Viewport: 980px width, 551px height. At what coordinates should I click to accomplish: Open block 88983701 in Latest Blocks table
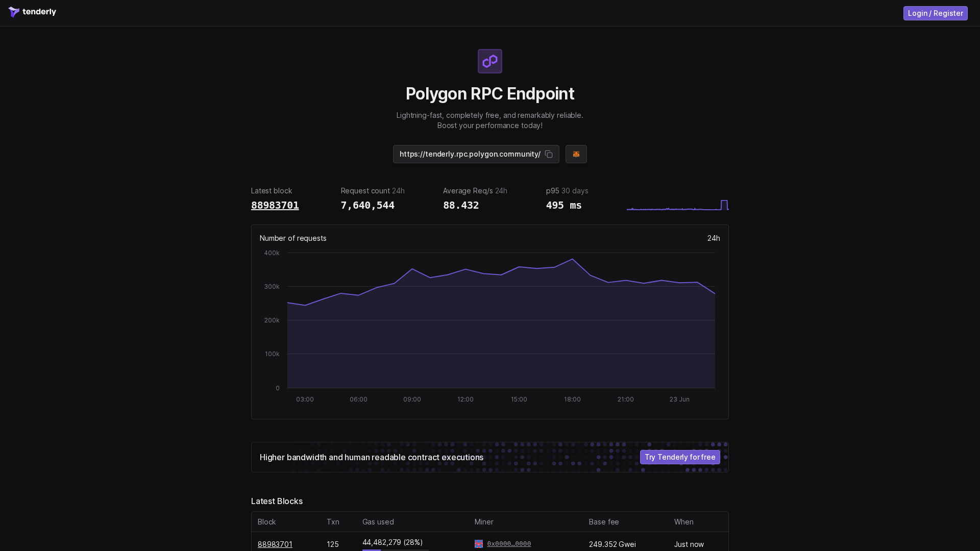tap(275, 544)
